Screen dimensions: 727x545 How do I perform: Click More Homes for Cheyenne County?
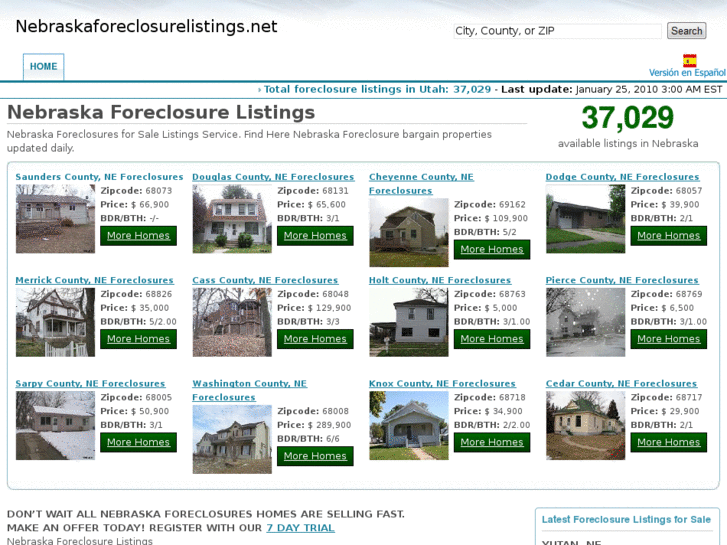click(492, 250)
